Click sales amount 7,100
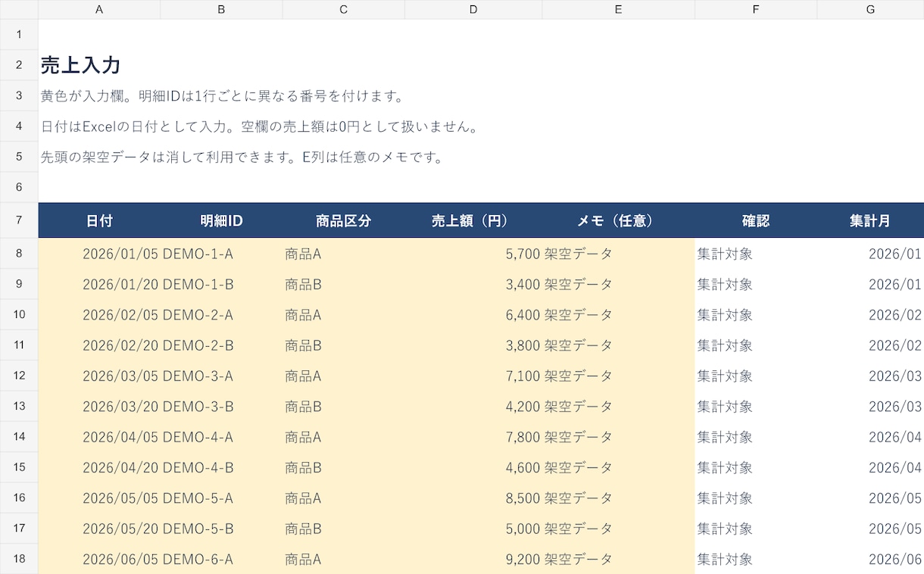This screenshot has width=924, height=574. [473, 376]
